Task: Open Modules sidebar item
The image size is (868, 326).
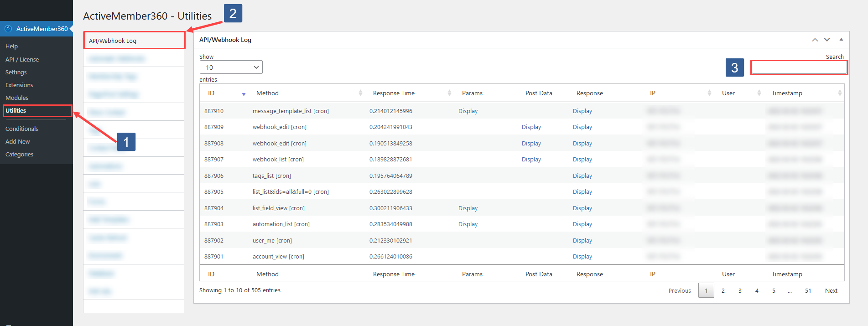Action: [17, 98]
